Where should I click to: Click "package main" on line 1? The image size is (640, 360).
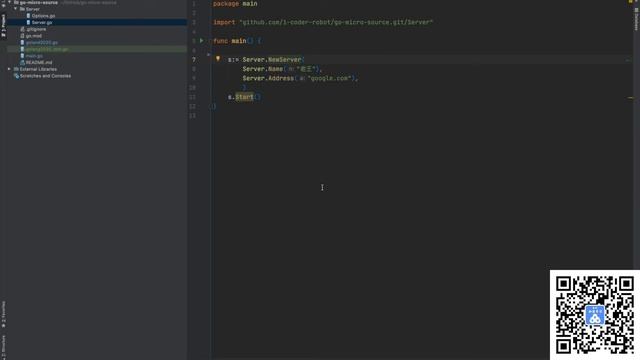[x=235, y=4]
